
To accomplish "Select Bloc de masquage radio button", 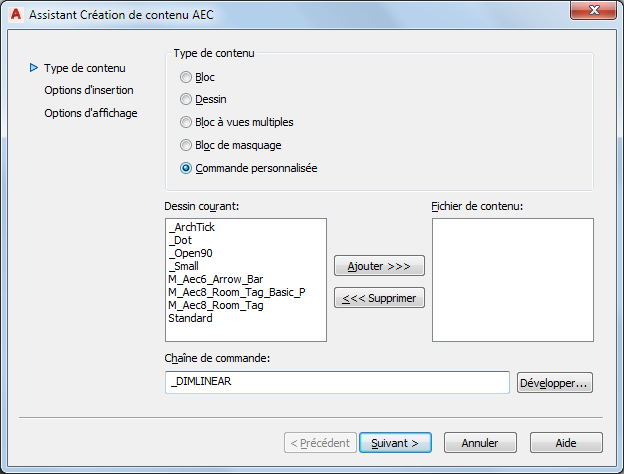I will point(186,145).
